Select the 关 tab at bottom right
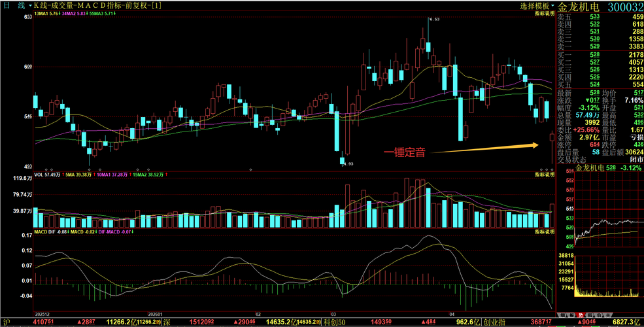644x327 pixels. pos(608,315)
